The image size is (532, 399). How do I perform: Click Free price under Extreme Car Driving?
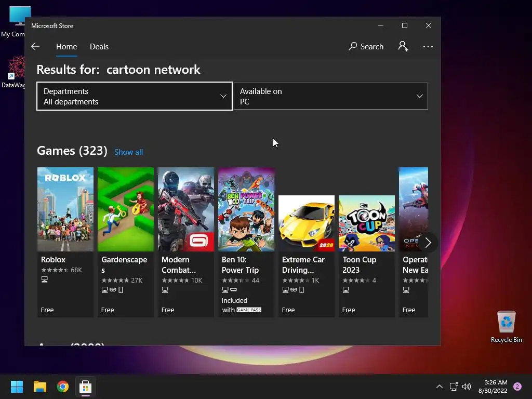coord(288,310)
